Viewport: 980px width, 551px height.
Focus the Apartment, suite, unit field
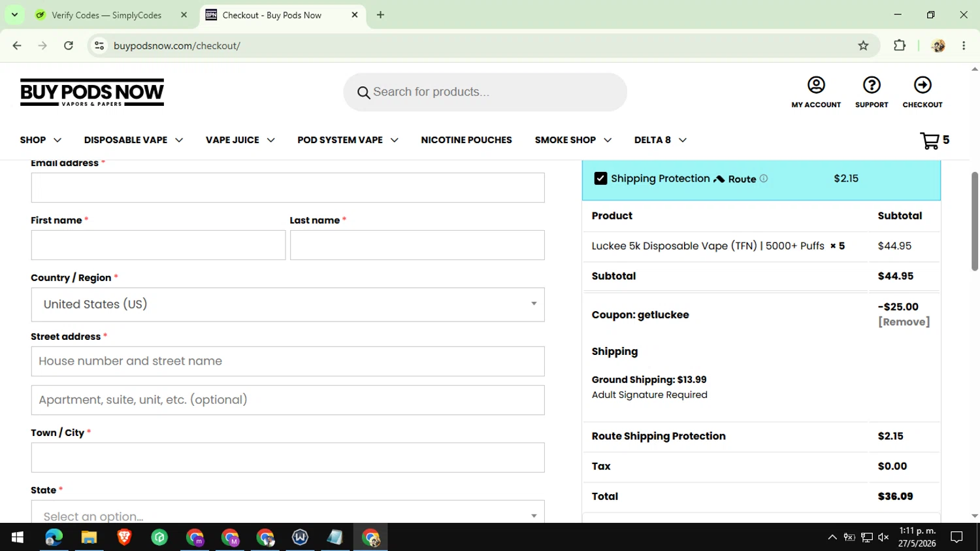tap(287, 400)
